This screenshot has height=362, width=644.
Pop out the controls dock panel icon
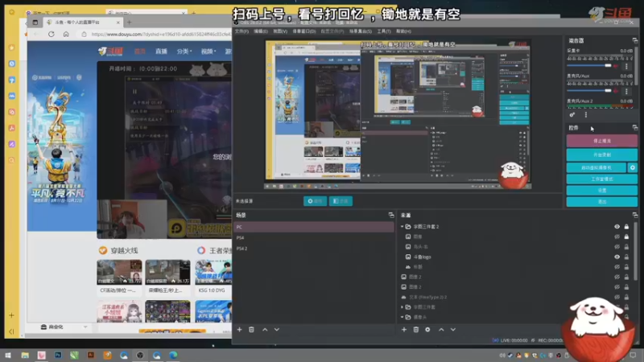coord(635,128)
